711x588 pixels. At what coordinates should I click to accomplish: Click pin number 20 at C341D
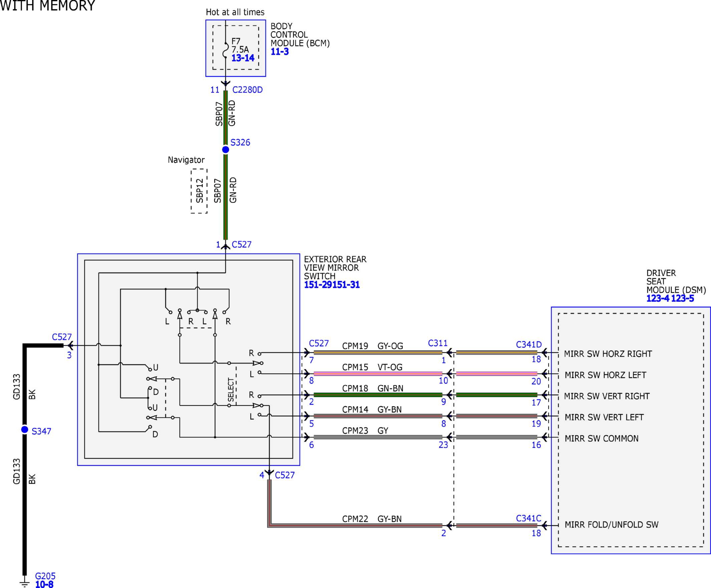coord(536,381)
